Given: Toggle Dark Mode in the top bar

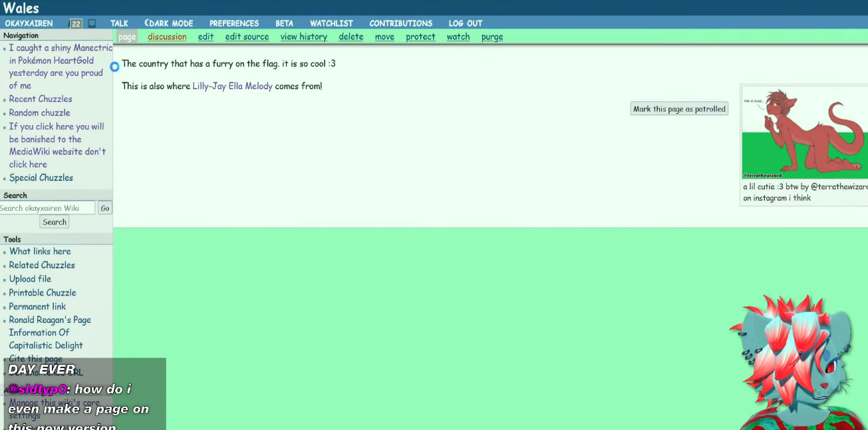Looking at the screenshot, I should tap(169, 23).
